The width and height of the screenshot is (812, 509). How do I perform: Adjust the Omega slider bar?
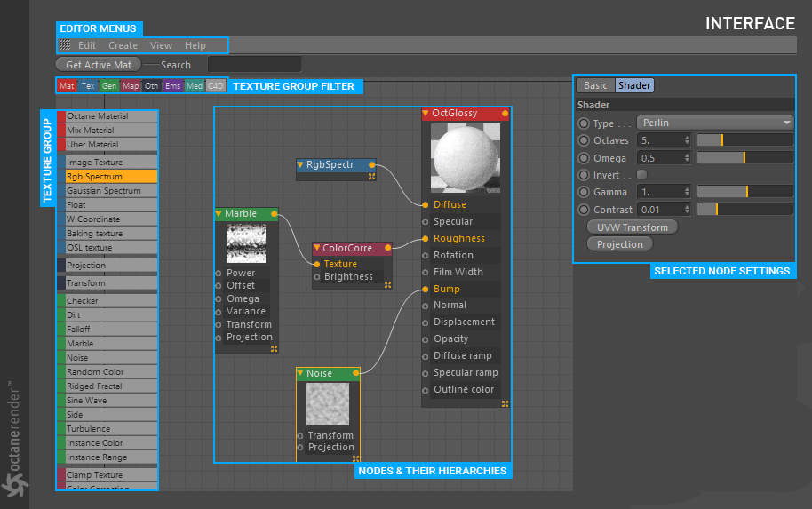coord(744,158)
